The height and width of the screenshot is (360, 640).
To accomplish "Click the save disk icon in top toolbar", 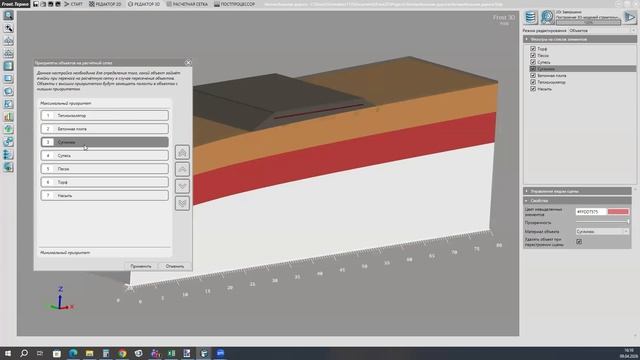I will click(x=36, y=4).
